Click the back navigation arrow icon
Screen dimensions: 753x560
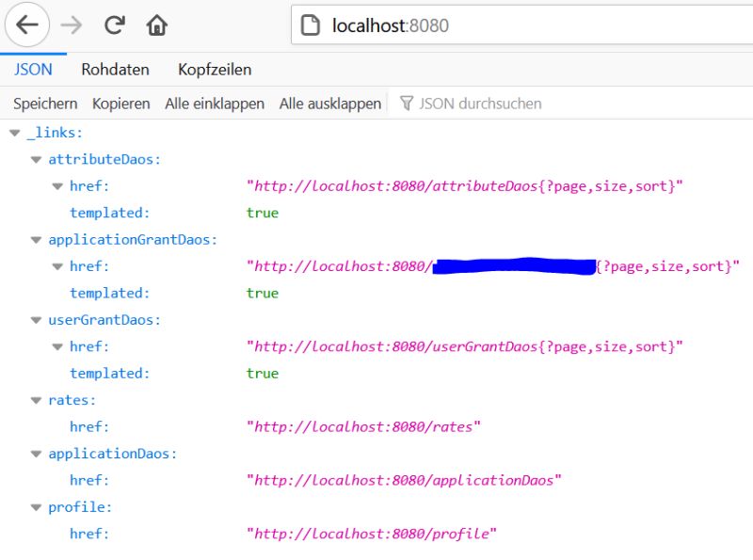(x=26, y=25)
